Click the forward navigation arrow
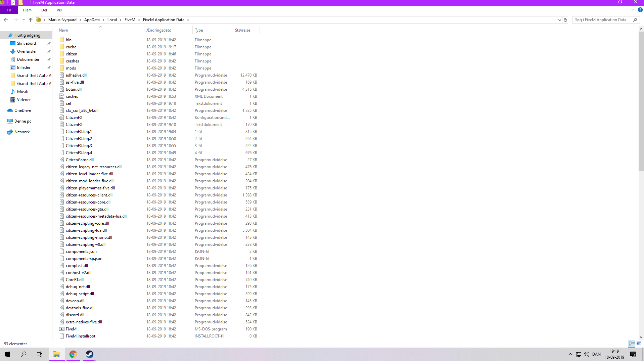 tap(15, 20)
